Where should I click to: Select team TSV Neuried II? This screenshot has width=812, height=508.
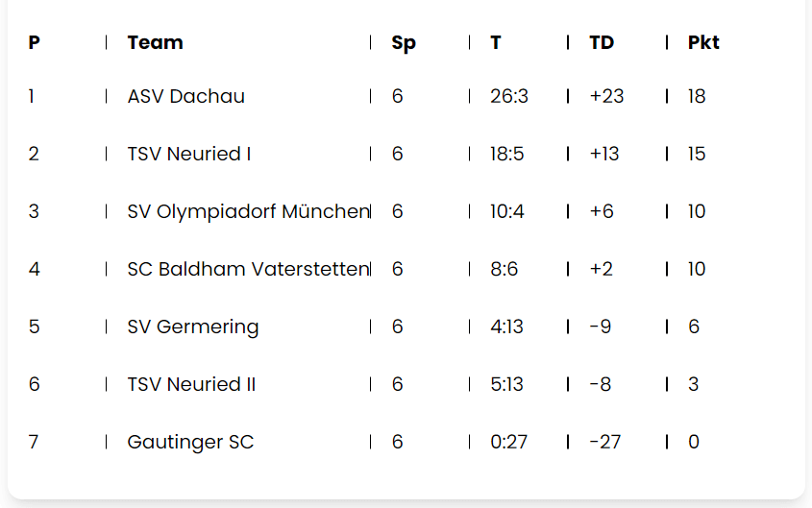pos(191,384)
